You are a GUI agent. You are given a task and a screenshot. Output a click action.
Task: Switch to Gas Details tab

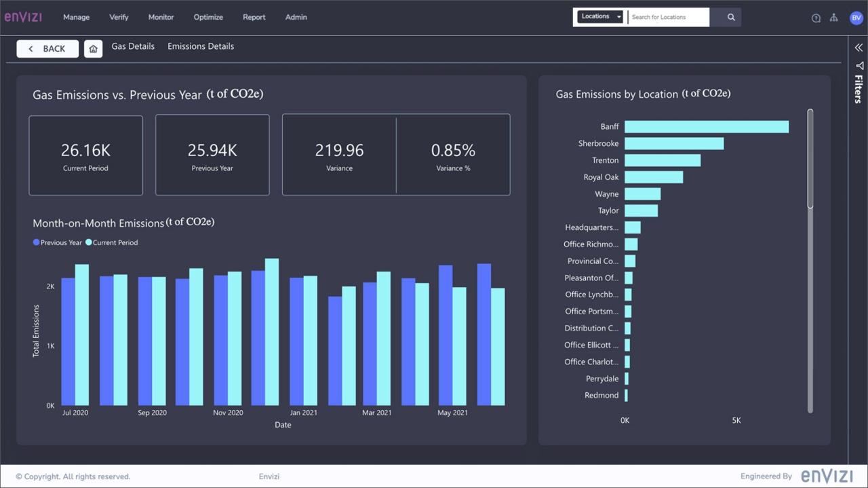point(133,46)
